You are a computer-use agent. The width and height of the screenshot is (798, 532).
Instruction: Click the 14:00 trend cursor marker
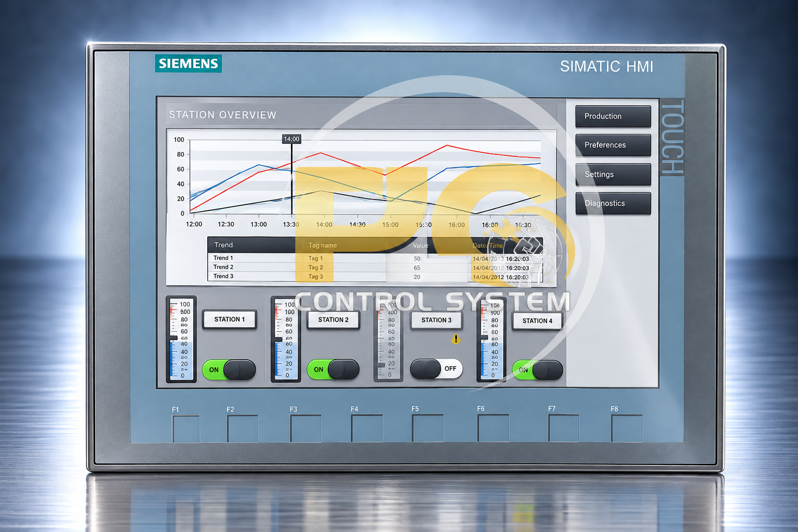tap(291, 139)
